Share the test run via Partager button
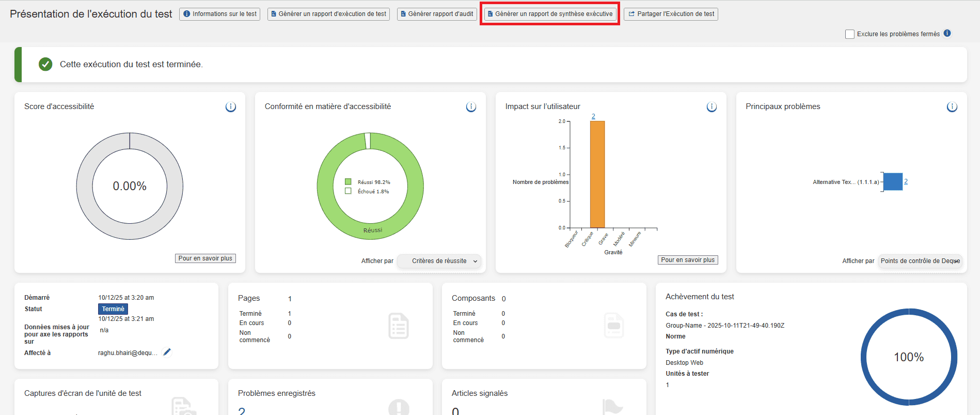 [671, 14]
